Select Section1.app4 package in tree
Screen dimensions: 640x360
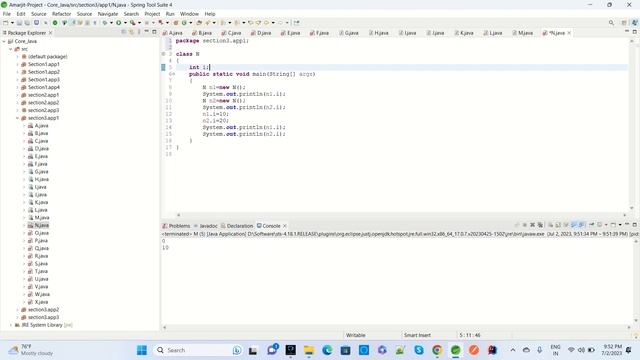point(44,87)
